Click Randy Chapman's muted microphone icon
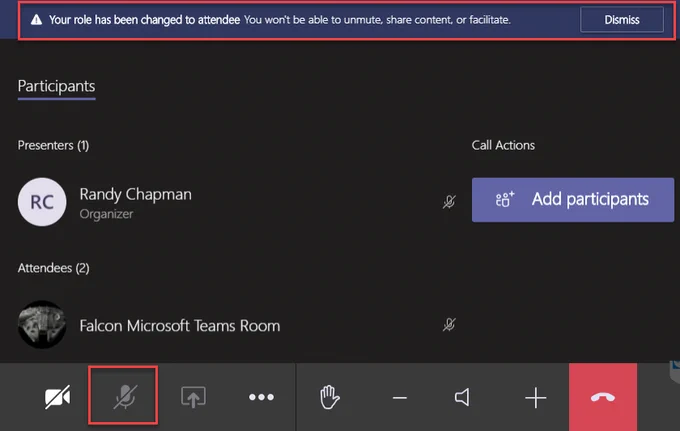The image size is (680, 431). point(449,202)
